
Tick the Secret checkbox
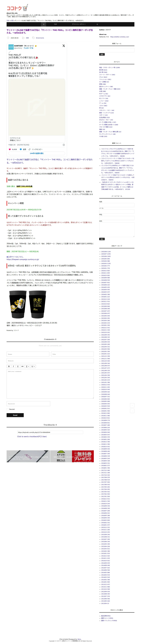point(7,409)
